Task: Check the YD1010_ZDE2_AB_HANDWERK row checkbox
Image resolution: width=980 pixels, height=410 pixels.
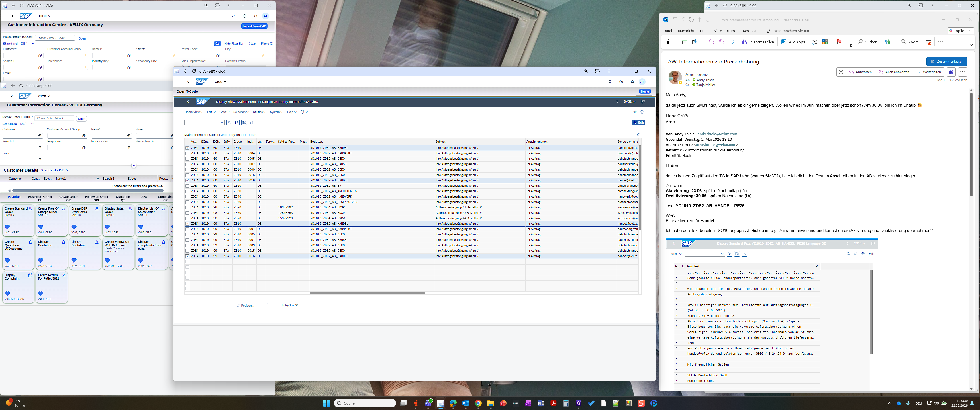Action: point(187,197)
